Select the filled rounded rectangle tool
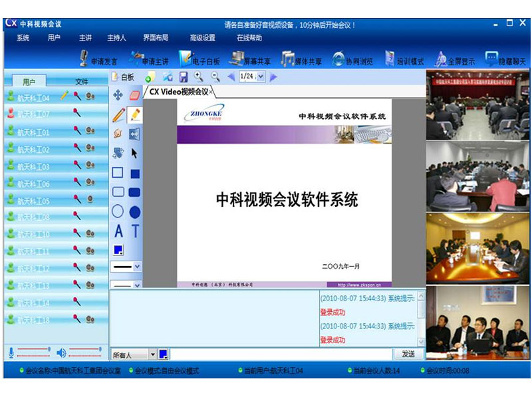The image size is (532, 399). [135, 192]
